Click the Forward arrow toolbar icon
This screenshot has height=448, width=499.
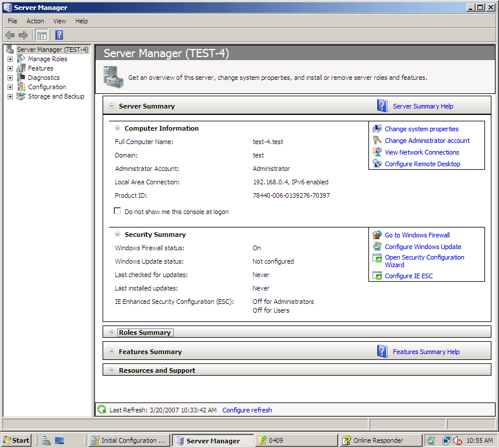[x=23, y=35]
